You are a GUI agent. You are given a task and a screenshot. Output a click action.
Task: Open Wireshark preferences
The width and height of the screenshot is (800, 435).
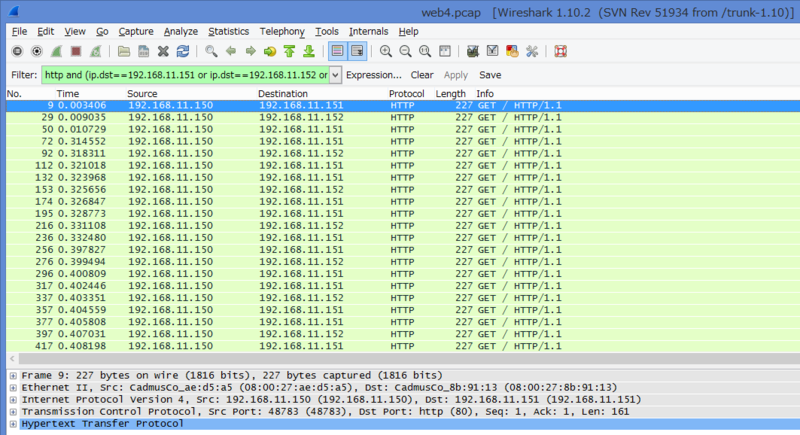click(532, 51)
